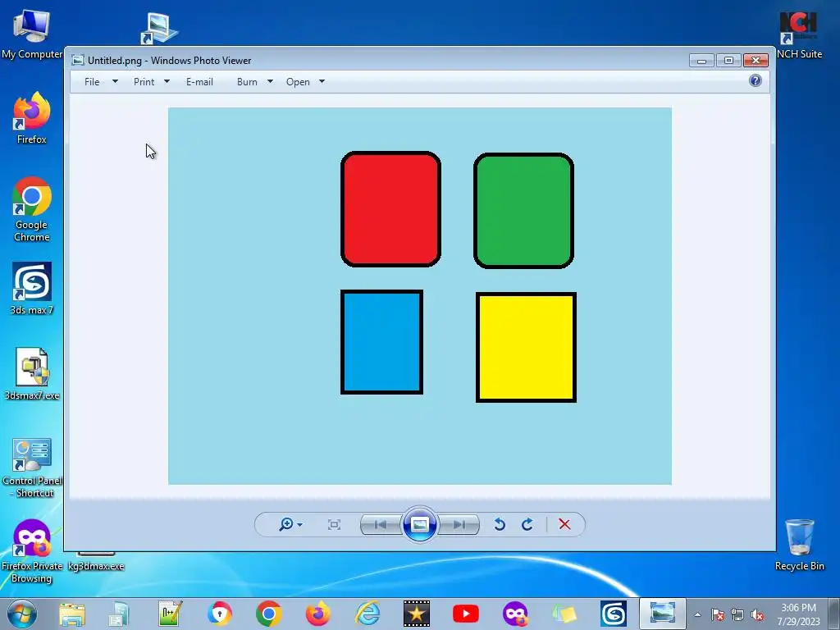Open the File menu in Photo Viewer
Viewport: 840px width, 630px height.
coord(92,81)
